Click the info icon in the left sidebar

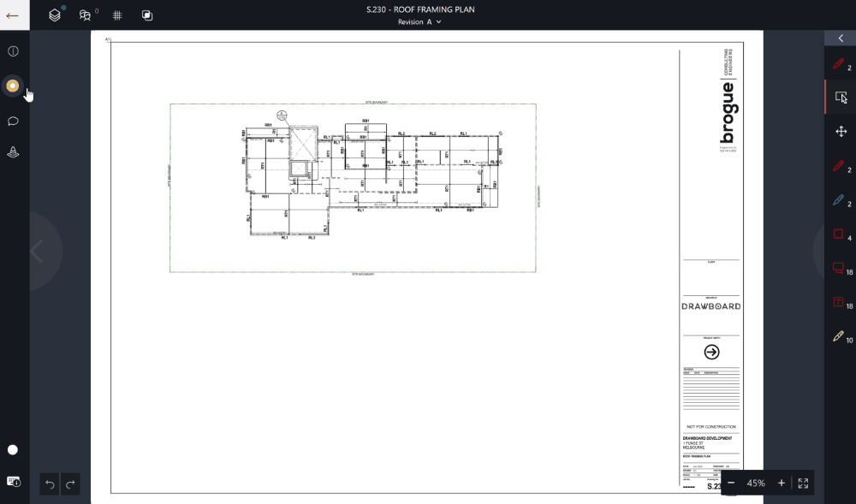13,50
